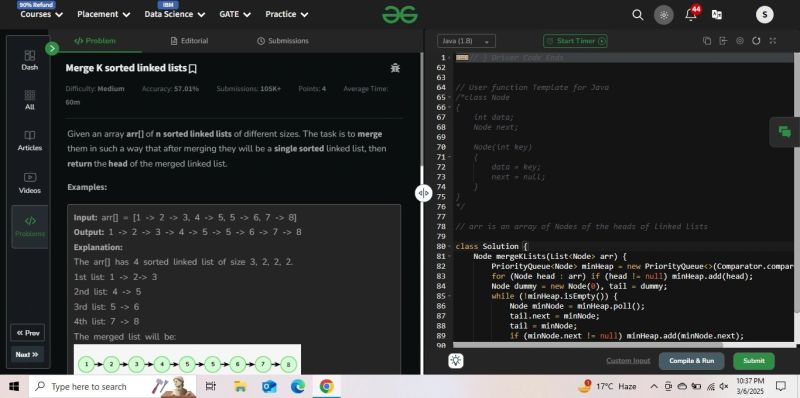
Task: Click the import/exit arrow icon in editor toolbar
Action: (723, 41)
